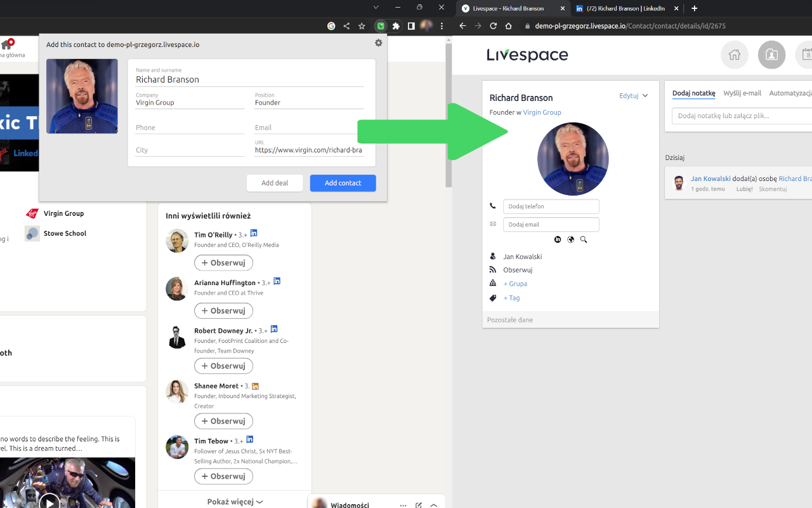The width and height of the screenshot is (812, 508).
Task: Open Richard Branson's LinkedIn icon in Livespace
Action: [x=558, y=239]
